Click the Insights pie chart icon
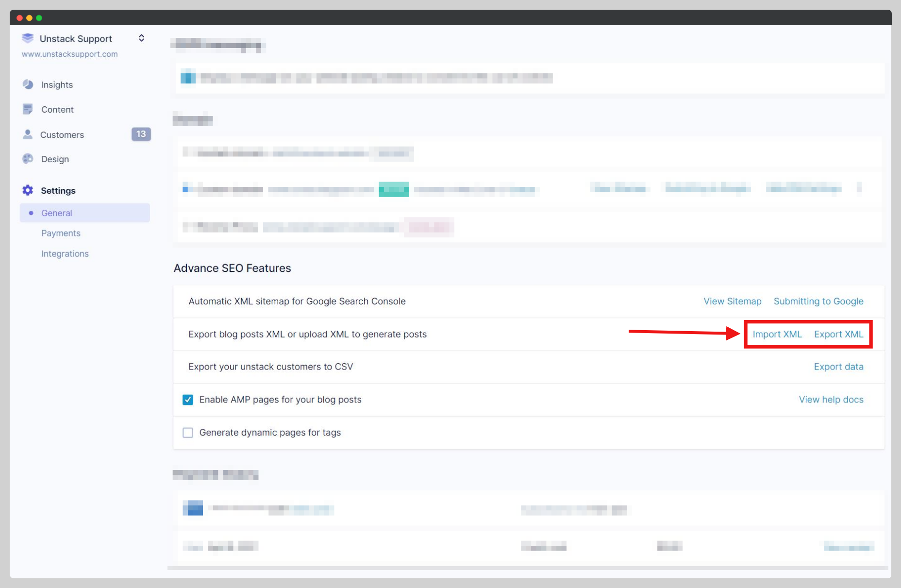Image resolution: width=901 pixels, height=588 pixels. tap(28, 84)
